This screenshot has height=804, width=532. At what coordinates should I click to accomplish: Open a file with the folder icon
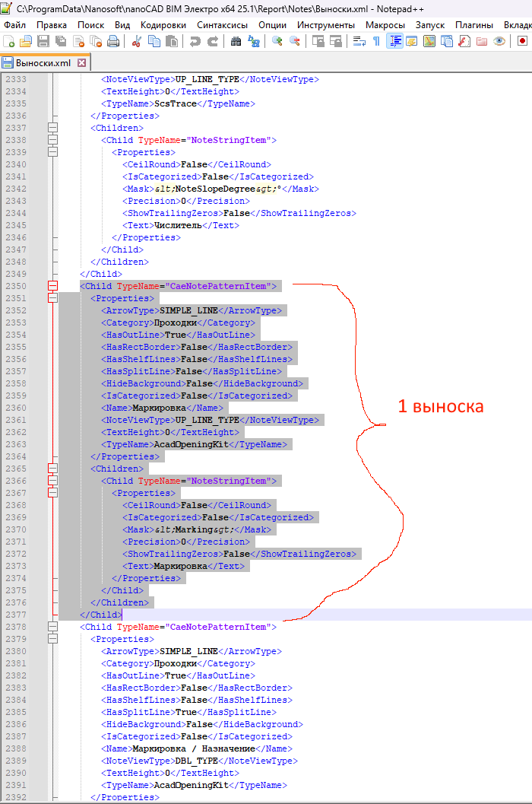pyautogui.click(x=26, y=41)
